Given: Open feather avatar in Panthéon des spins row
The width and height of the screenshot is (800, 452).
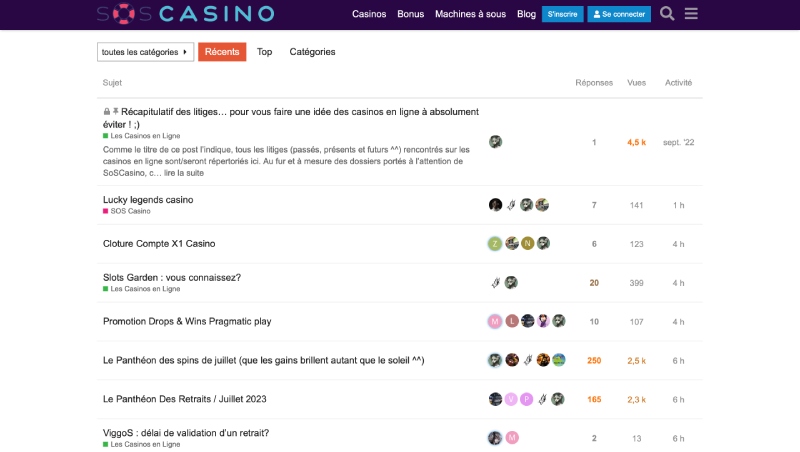Looking at the screenshot, I should (528, 360).
